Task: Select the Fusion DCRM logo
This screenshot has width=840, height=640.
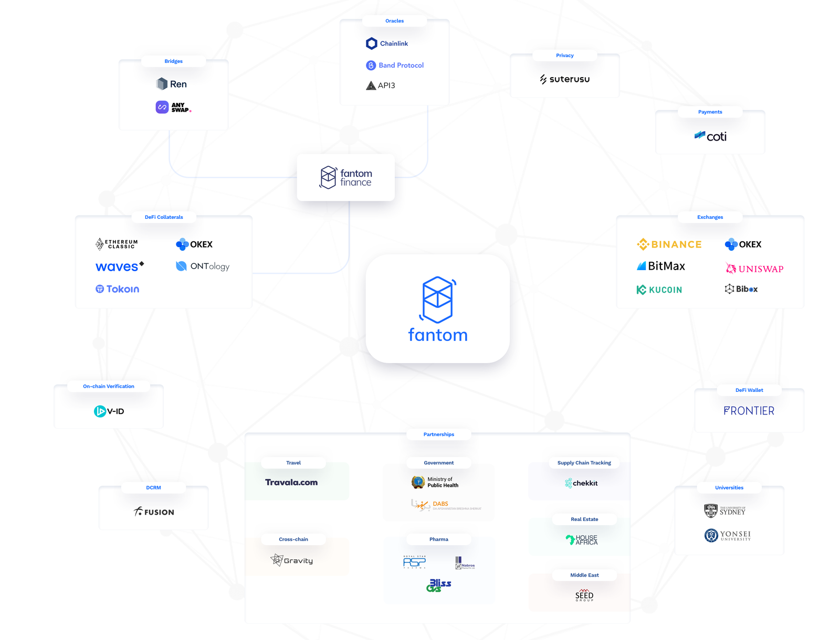Action: (x=154, y=511)
